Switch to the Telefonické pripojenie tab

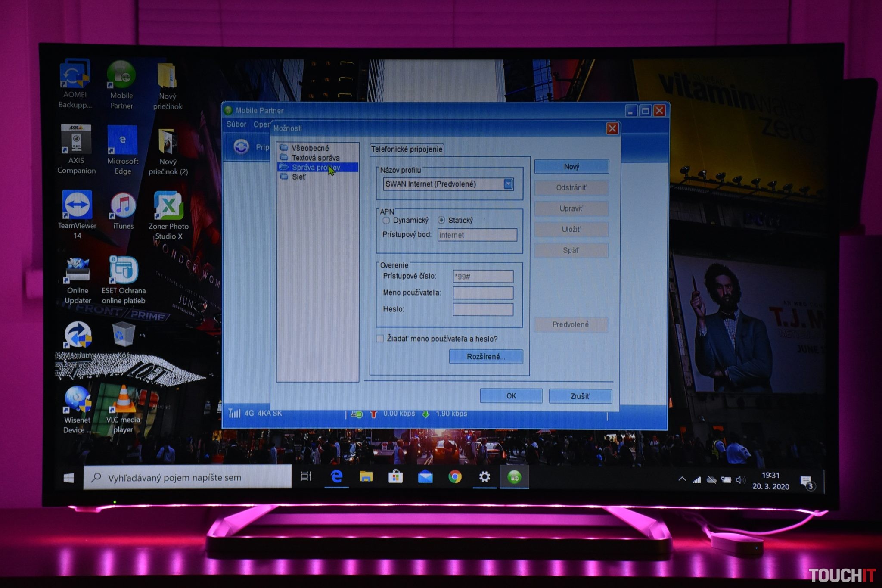point(407,149)
